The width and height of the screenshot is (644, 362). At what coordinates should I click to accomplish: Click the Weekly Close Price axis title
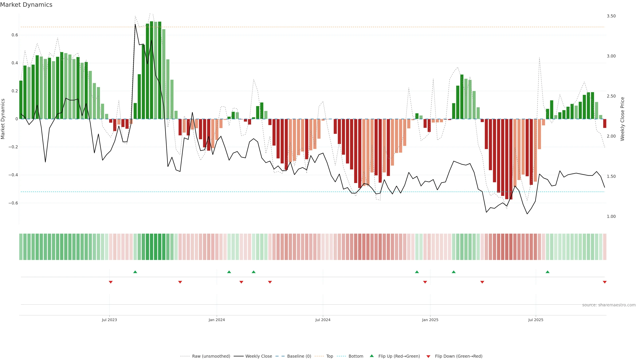(x=622, y=119)
